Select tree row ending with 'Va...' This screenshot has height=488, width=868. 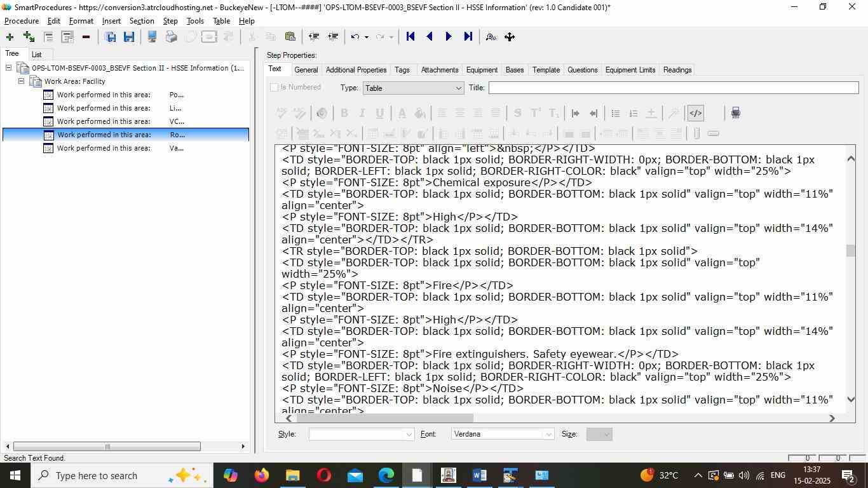[126, 148]
